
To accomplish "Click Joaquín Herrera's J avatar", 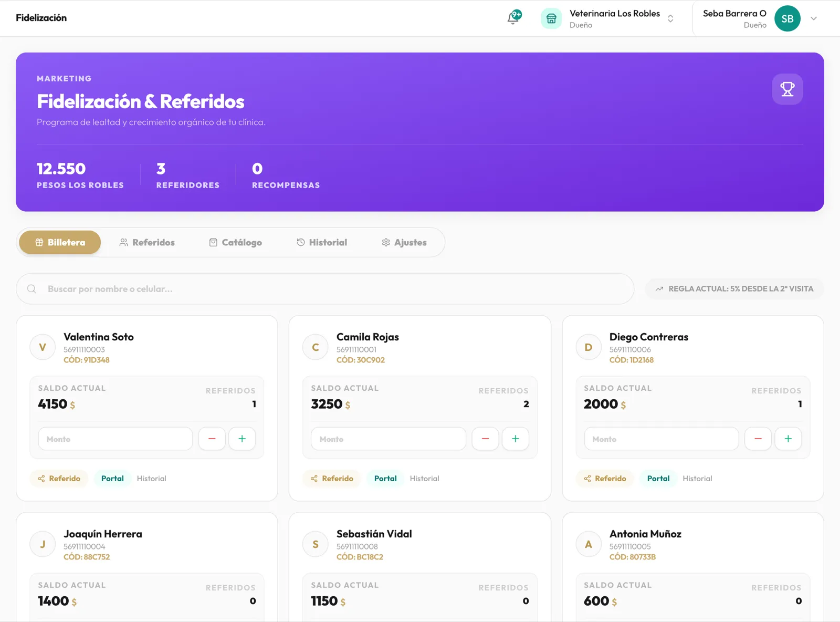I will point(43,544).
